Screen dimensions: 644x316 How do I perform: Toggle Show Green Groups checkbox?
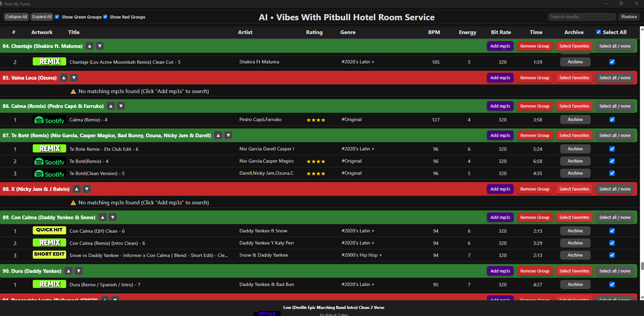click(x=57, y=17)
